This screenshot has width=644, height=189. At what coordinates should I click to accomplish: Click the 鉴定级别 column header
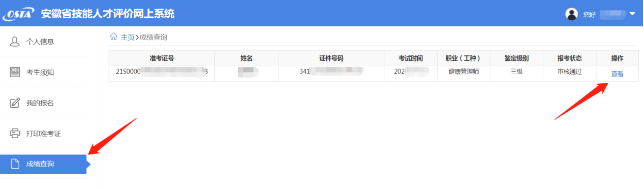[516, 58]
